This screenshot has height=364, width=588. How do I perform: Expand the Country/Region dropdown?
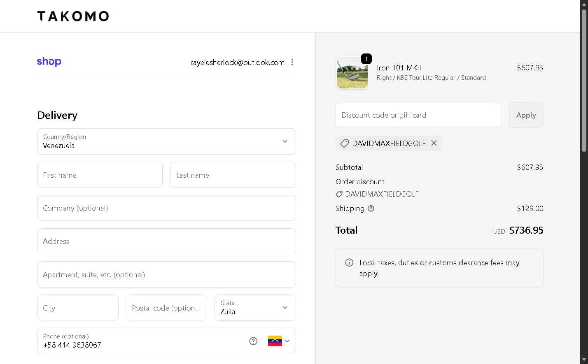[166, 141]
